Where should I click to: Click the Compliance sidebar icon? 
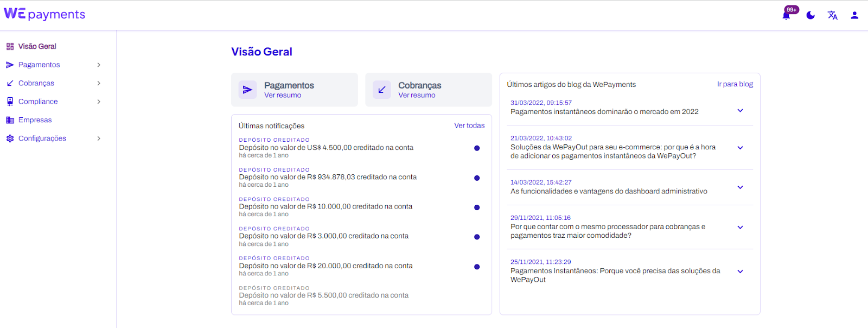(x=10, y=102)
